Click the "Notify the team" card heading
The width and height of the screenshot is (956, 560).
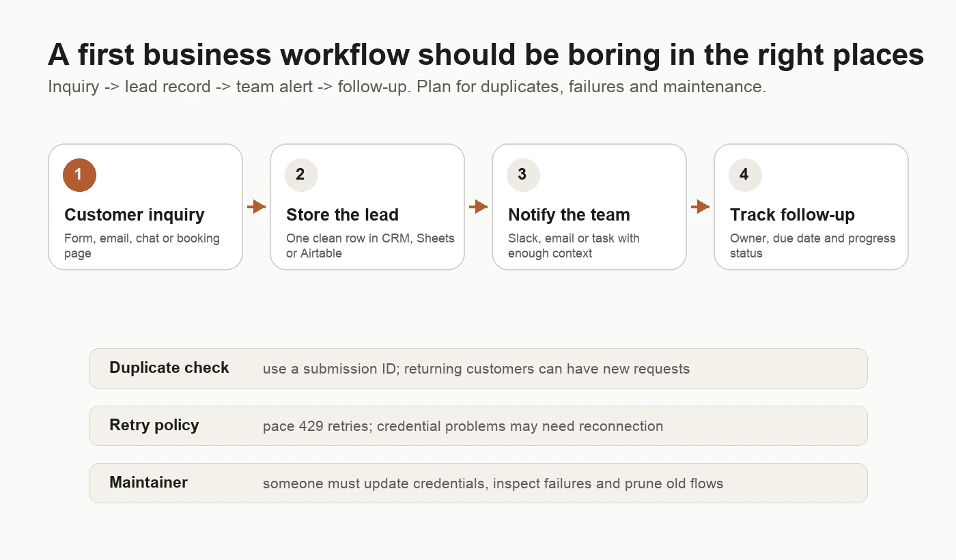coord(569,215)
